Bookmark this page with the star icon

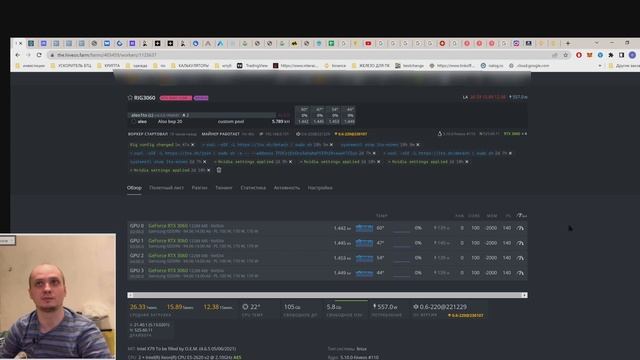[x=566, y=55]
